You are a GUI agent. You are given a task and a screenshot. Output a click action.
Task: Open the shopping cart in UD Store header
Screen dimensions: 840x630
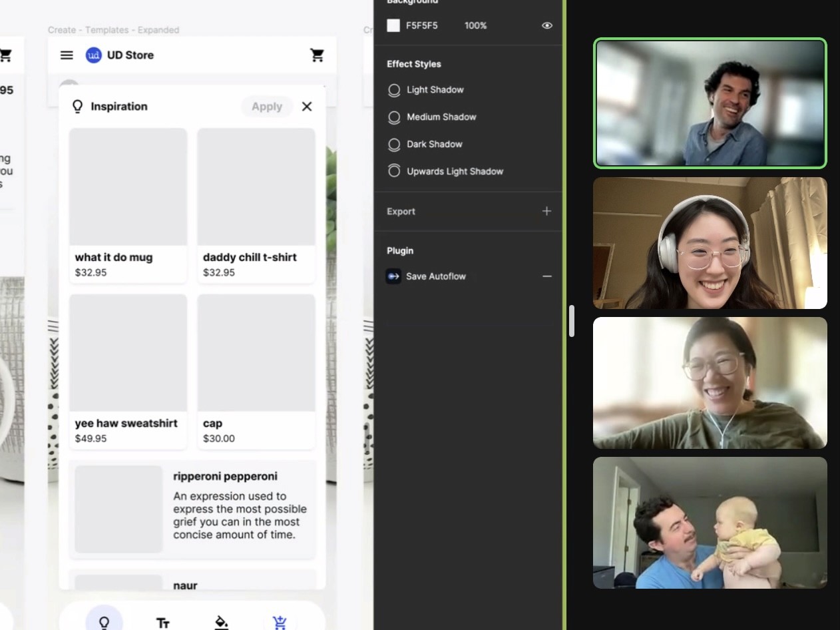317,55
